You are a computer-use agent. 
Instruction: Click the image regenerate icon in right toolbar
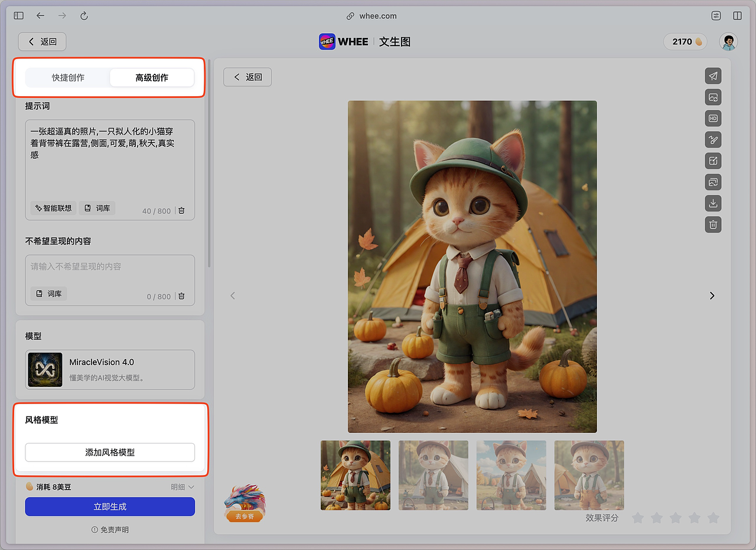[713, 97]
